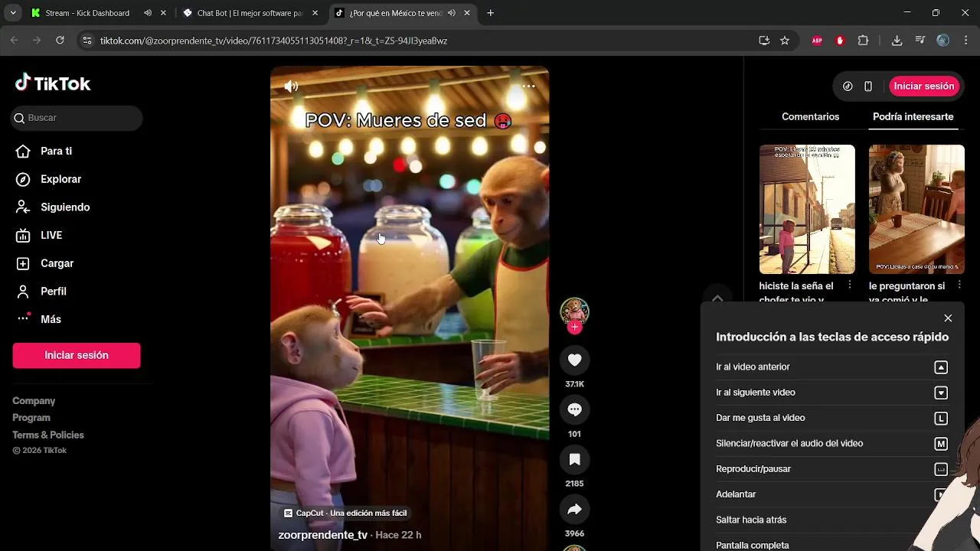Expand the Company footer section
Viewport: 980px width, 551px height.
(x=34, y=401)
